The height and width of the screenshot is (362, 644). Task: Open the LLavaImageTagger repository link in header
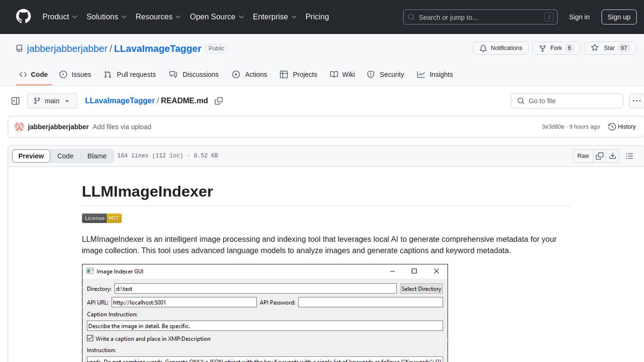(x=158, y=48)
